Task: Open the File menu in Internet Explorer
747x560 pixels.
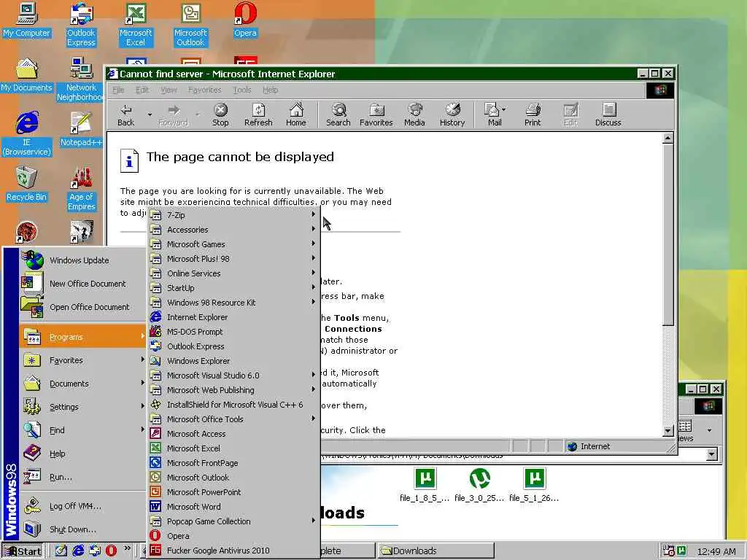Action: coord(118,90)
